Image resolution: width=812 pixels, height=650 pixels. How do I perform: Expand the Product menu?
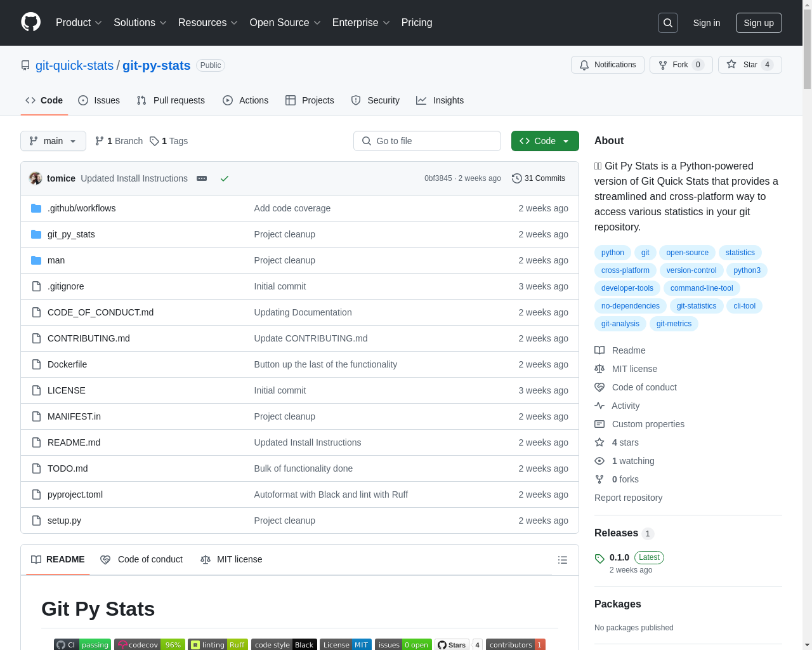click(79, 22)
